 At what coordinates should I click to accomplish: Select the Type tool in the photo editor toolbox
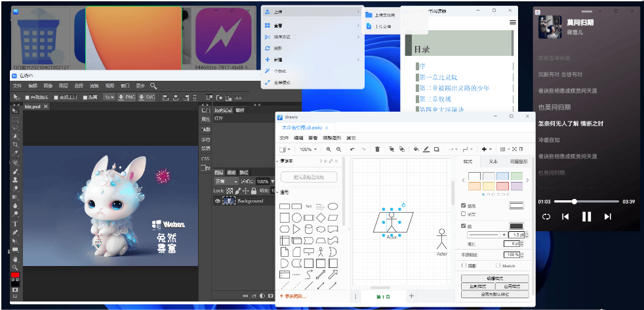(16, 224)
